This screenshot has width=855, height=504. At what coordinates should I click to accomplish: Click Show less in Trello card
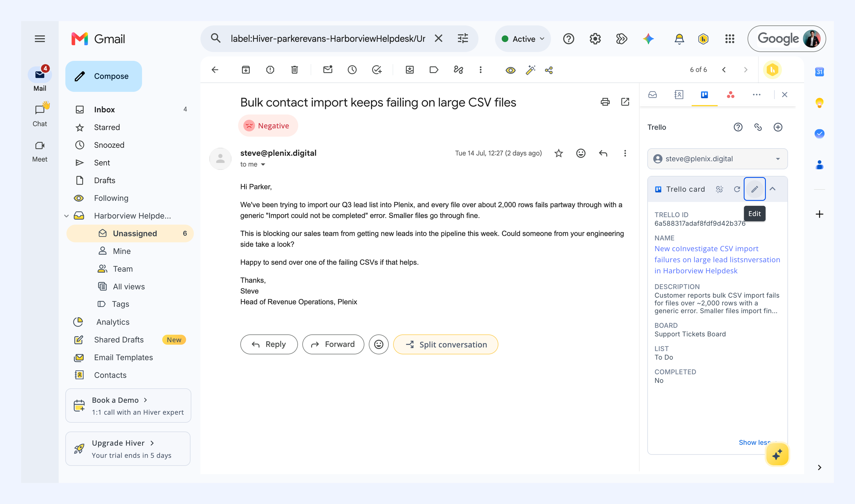pos(755,443)
